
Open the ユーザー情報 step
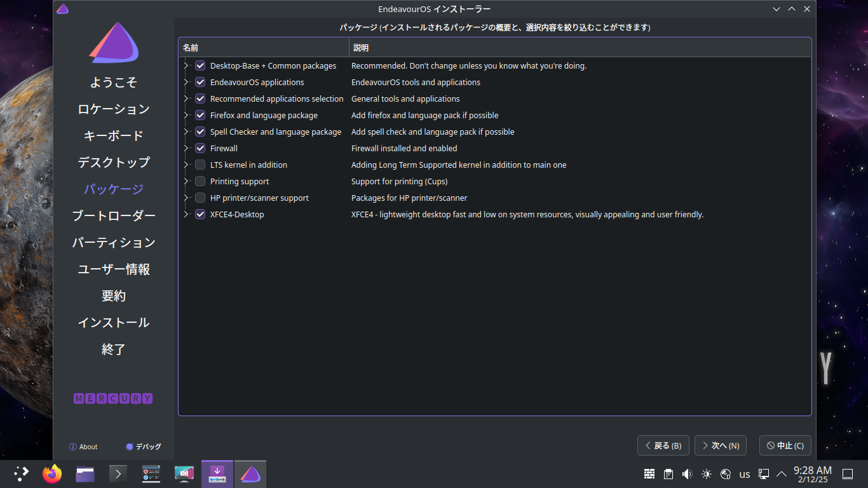click(114, 269)
